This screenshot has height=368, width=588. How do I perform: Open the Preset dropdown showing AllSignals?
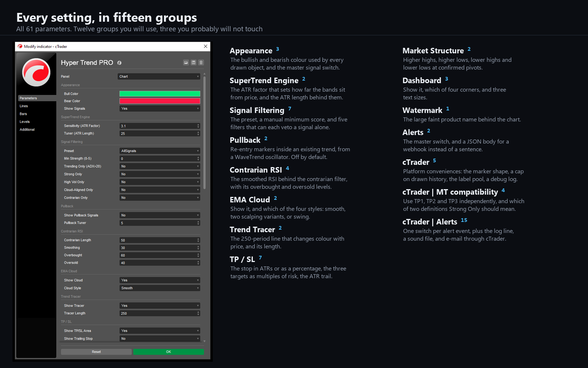pyautogui.click(x=160, y=151)
